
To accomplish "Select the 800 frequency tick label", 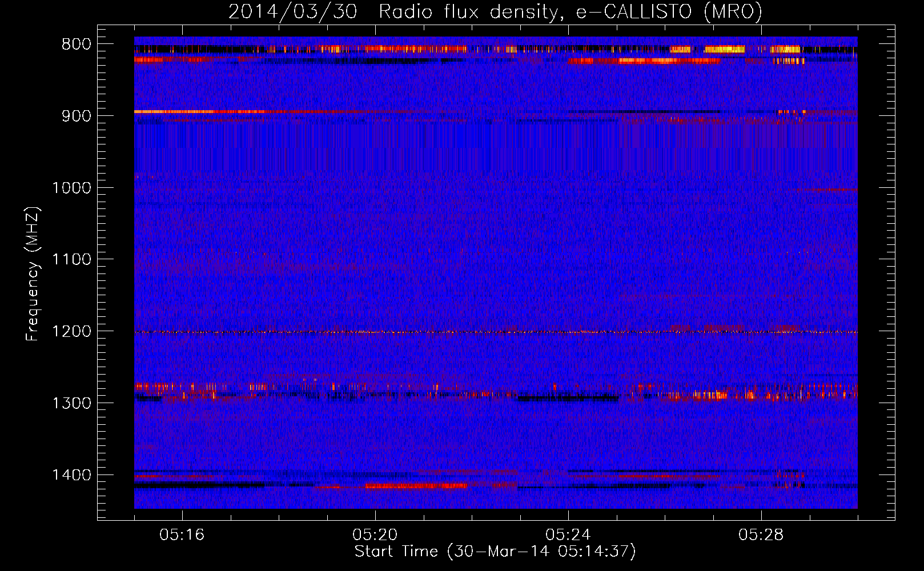I will (76, 45).
